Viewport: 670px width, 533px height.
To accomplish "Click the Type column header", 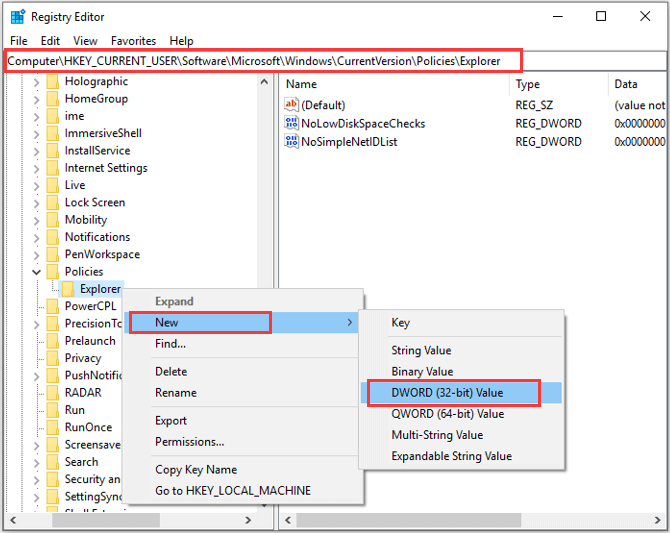I will 559,84.
